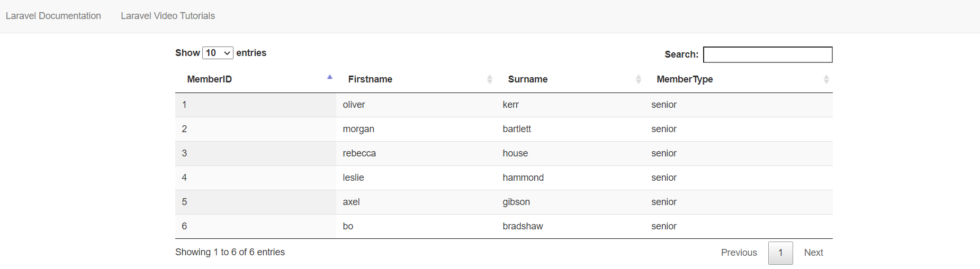Sort table by MemberType header

(x=685, y=79)
